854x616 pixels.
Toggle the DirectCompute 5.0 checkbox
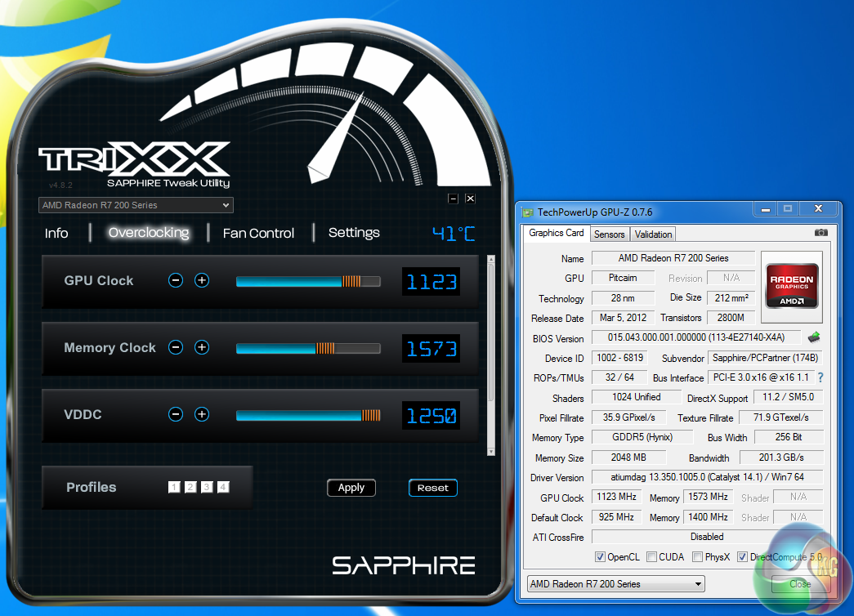(x=742, y=556)
